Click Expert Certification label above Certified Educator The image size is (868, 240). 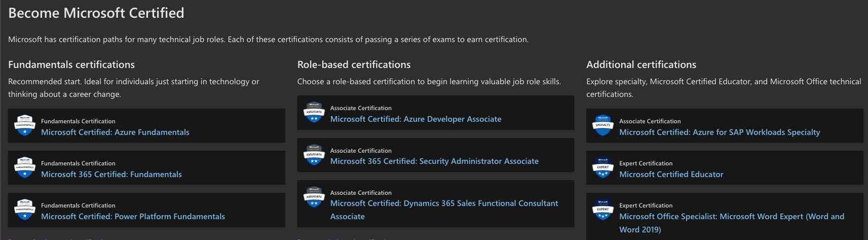pos(646,163)
